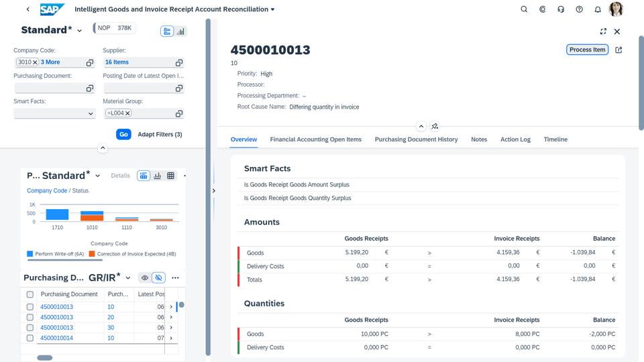Open Purchasing Document History tab

[x=416, y=139]
